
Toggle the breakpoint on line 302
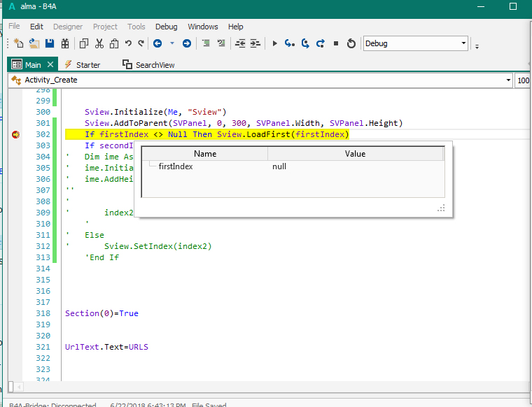point(15,134)
